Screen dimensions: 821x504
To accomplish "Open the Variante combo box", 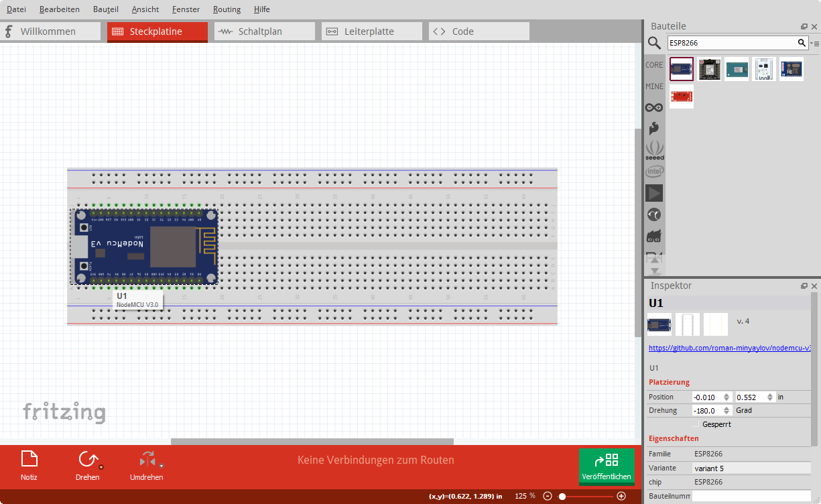I will (751, 468).
